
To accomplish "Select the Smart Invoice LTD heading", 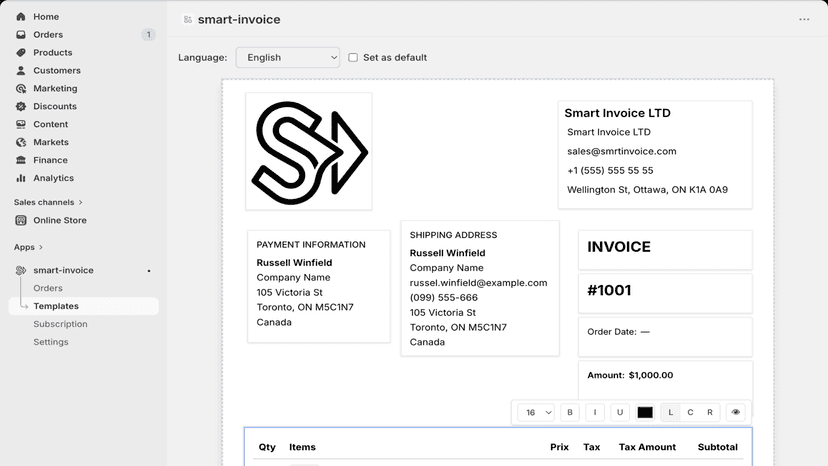I will pyautogui.click(x=617, y=113).
